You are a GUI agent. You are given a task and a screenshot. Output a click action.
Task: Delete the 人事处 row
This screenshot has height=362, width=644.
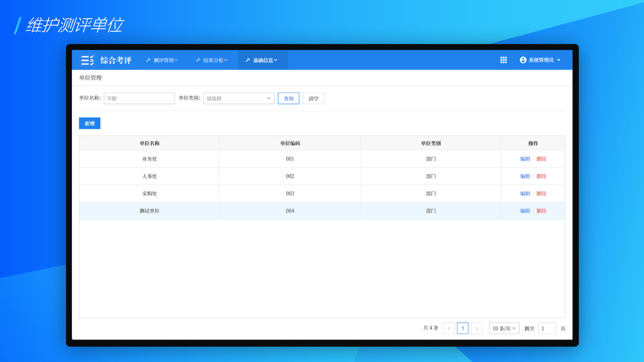pyautogui.click(x=541, y=176)
